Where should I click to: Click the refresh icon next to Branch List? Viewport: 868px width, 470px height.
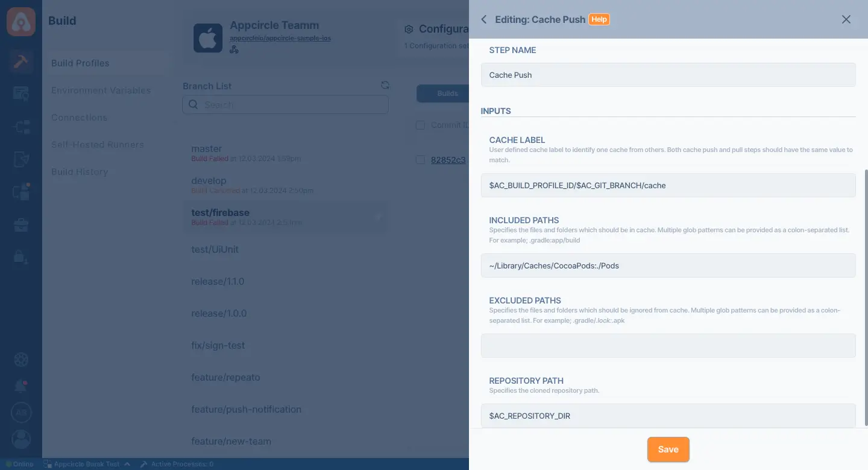385,86
